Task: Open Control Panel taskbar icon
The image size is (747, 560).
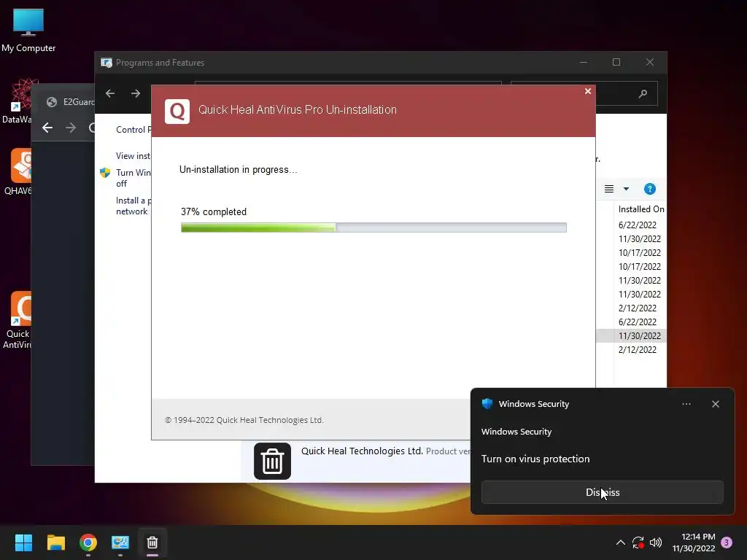Action: tap(120, 542)
